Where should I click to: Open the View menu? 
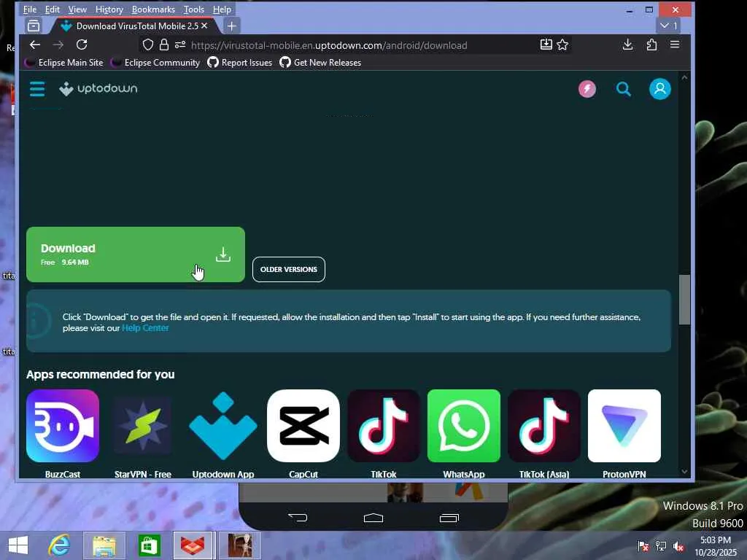[77, 9]
